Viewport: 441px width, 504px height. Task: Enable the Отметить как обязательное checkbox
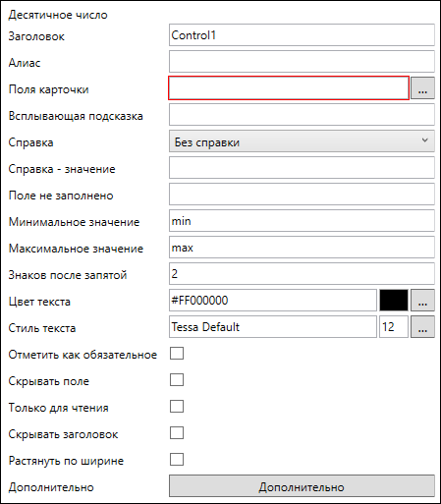pyautogui.click(x=177, y=354)
